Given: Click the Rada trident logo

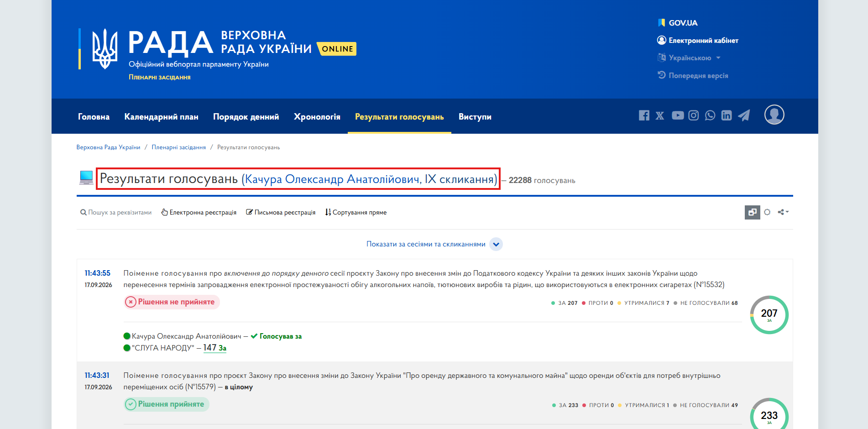Looking at the screenshot, I should 105,49.
